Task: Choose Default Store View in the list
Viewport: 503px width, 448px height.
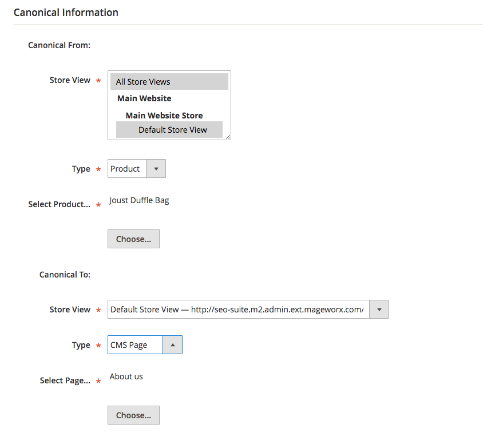Action: 169,129
